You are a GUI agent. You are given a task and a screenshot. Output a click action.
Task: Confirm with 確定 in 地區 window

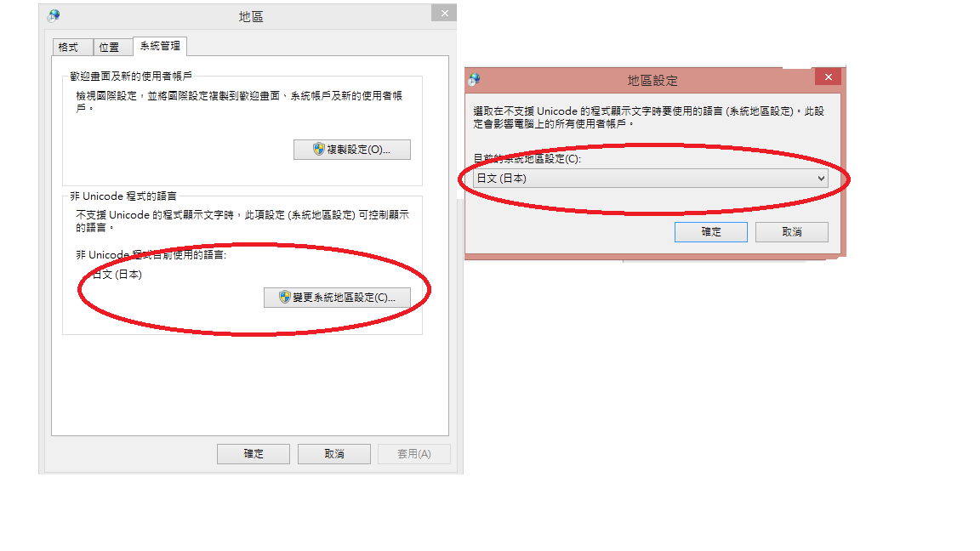pyautogui.click(x=254, y=454)
